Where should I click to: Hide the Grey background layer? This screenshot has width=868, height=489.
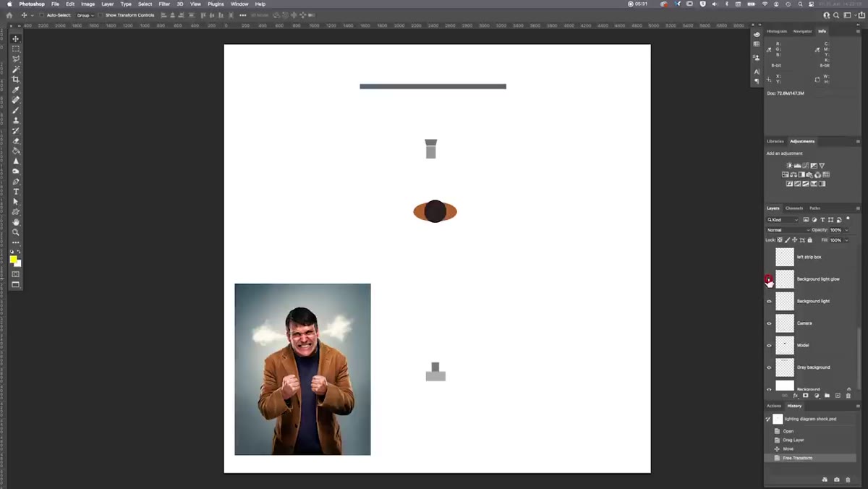pos(769,367)
